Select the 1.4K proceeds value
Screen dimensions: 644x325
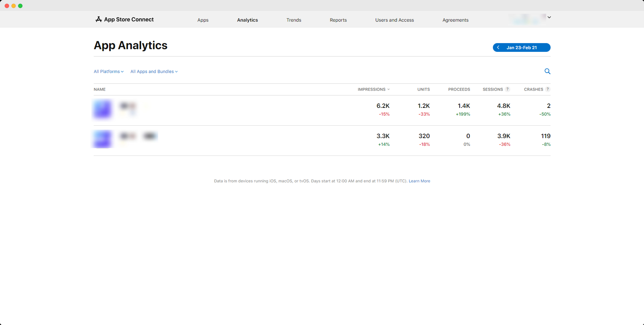(464, 106)
